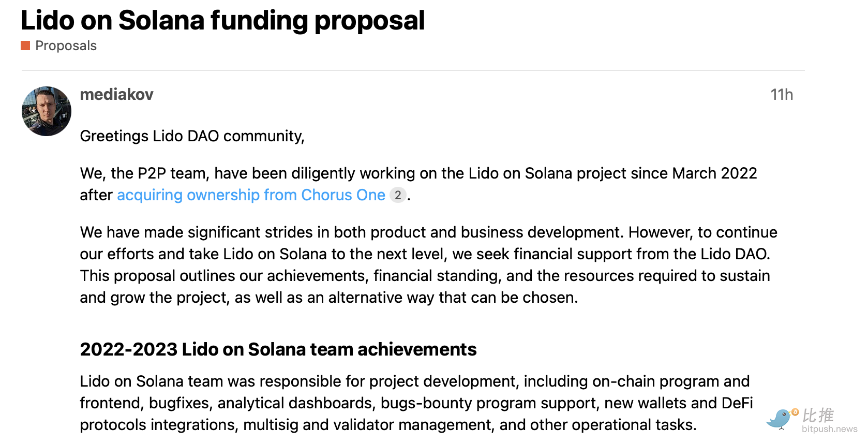Click the frontend, bugfixes, analytical dashboards line
868x443 pixels.
[416, 403]
